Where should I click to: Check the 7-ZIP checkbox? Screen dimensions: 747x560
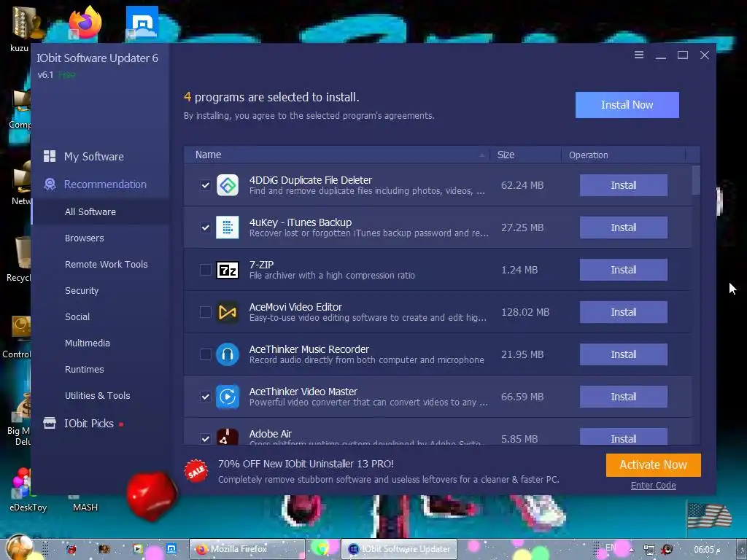click(205, 270)
